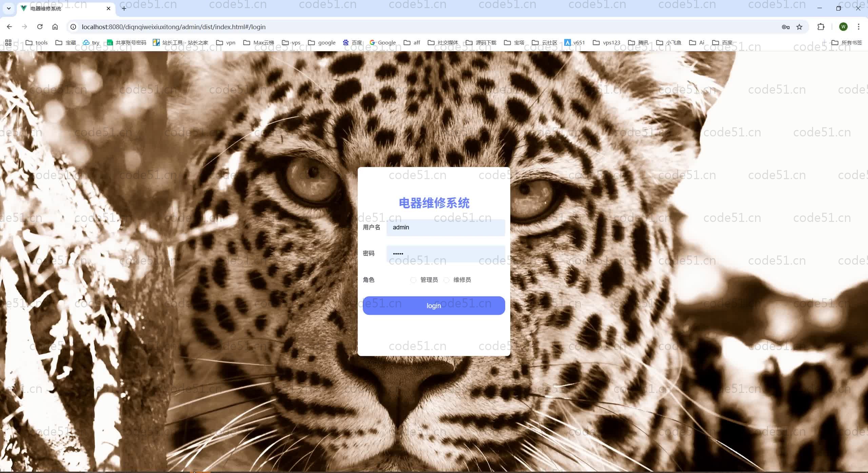Open a new tab with plus button
Viewport: 868px width, 473px height.
124,8
